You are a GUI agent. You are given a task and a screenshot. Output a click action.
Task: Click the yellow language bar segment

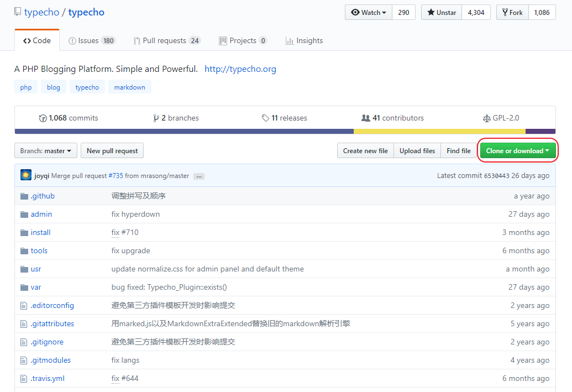(x=439, y=132)
